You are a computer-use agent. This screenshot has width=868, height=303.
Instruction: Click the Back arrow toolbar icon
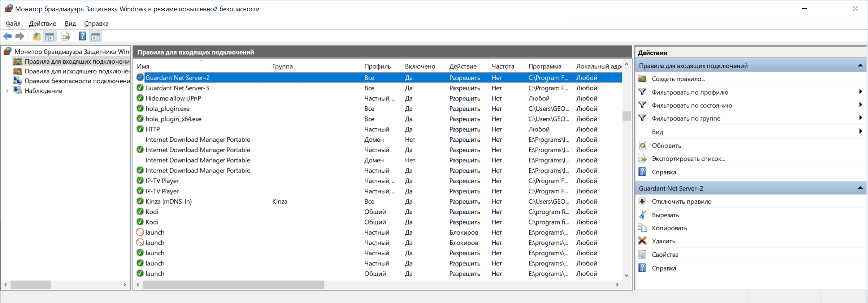coord(7,36)
